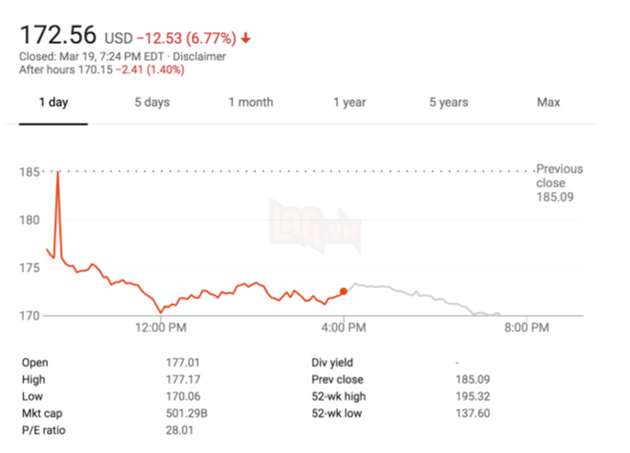Click the Previous close 185.09 chart label
Screen dimensions: 630x453
(x=559, y=183)
